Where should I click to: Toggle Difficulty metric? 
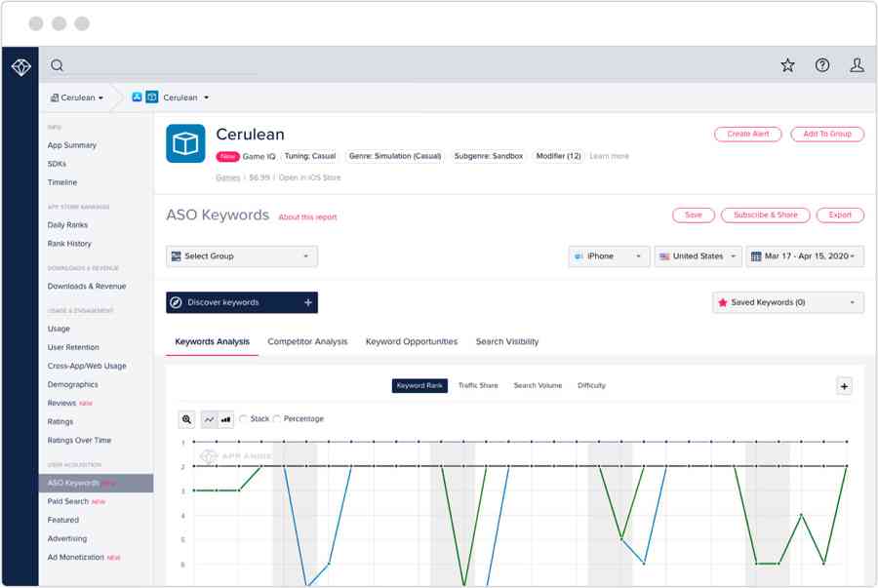pos(591,385)
